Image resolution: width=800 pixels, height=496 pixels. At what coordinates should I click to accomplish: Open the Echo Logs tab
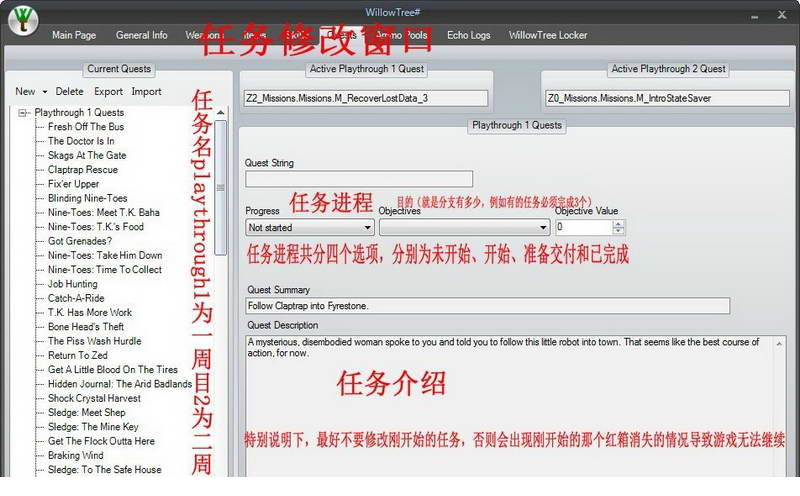(x=468, y=35)
